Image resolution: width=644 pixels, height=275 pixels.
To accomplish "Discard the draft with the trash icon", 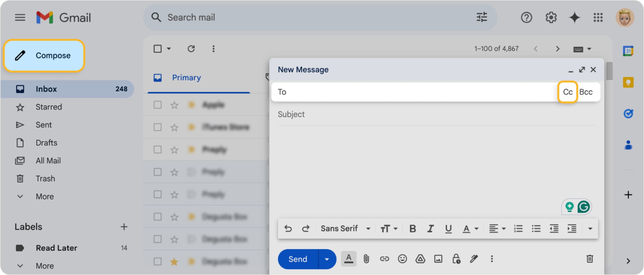I will click(x=590, y=259).
